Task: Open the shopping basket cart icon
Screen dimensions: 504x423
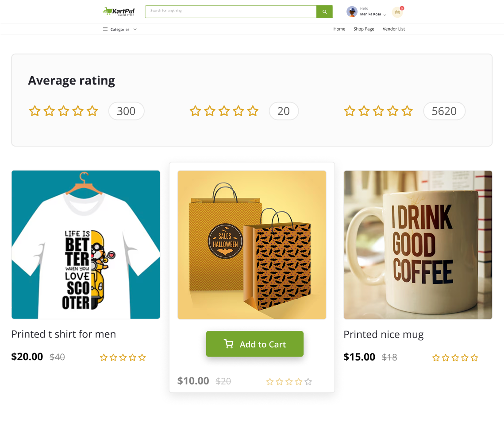Action: [397, 12]
